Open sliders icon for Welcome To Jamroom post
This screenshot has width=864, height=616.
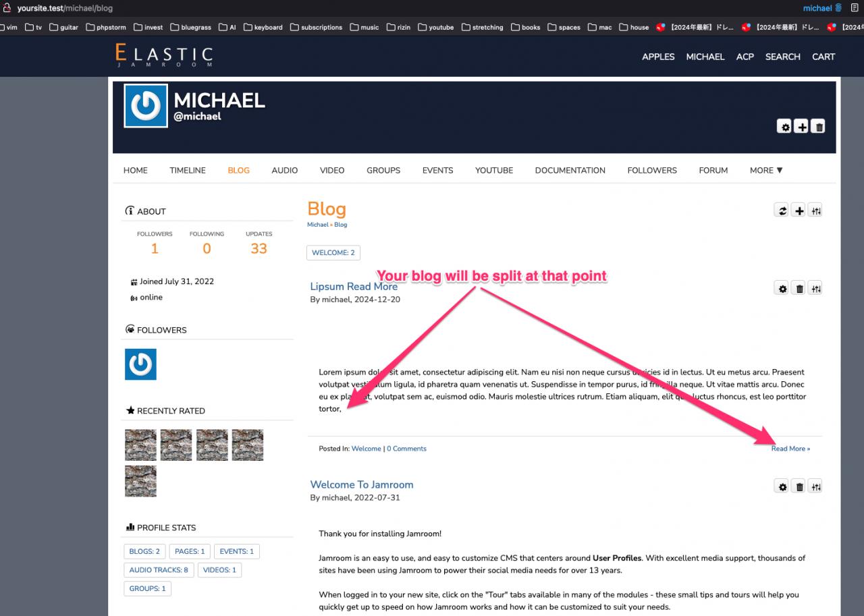point(815,486)
